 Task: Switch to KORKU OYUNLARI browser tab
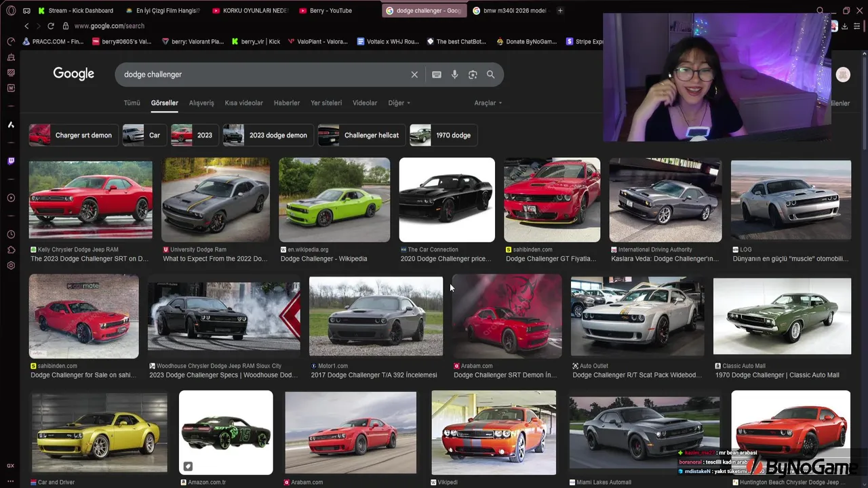tap(250, 11)
